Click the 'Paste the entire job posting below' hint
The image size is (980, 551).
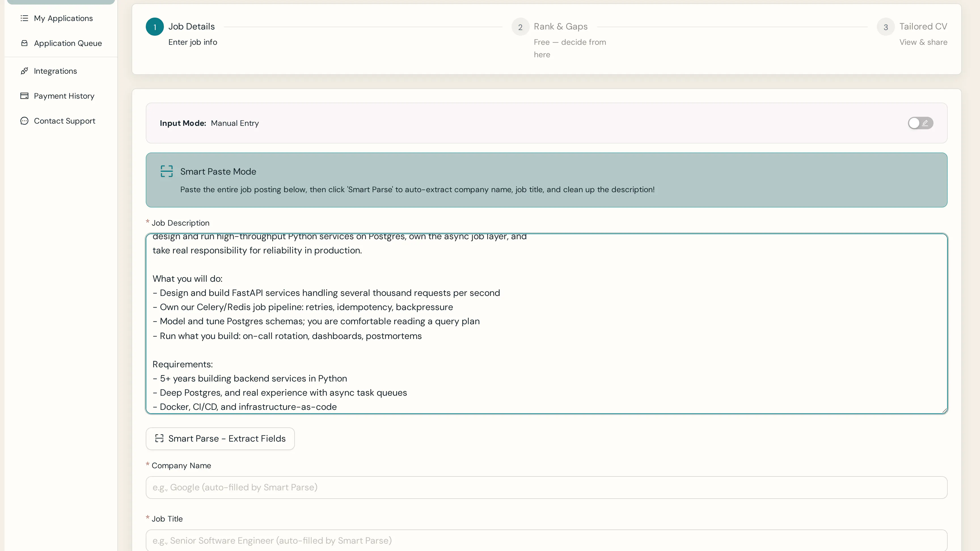[417, 189]
